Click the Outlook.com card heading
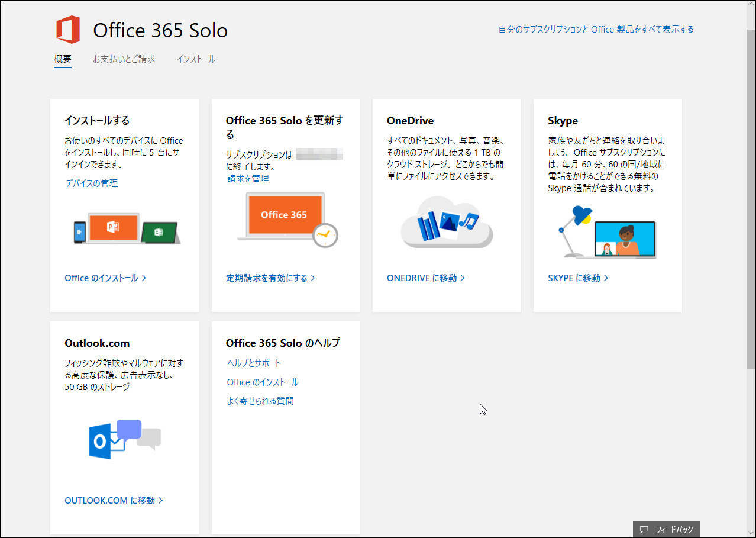 (97, 343)
